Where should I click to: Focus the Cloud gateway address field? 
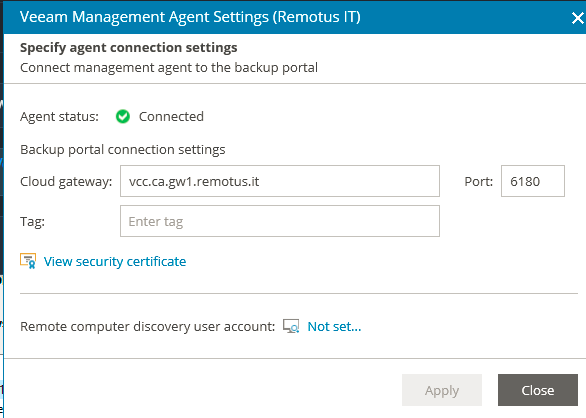click(280, 181)
